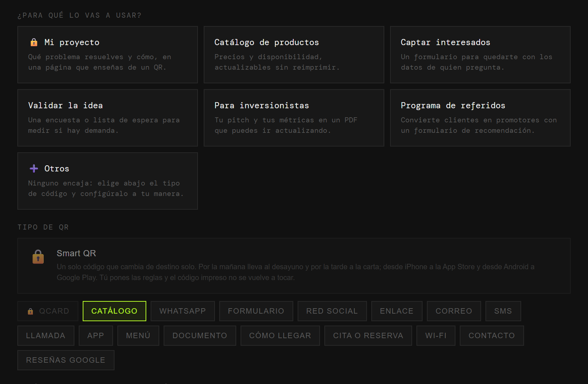This screenshot has width=588, height=384.
Task: Choose the RED SOCIAL QR type
Action: pyautogui.click(x=332, y=311)
